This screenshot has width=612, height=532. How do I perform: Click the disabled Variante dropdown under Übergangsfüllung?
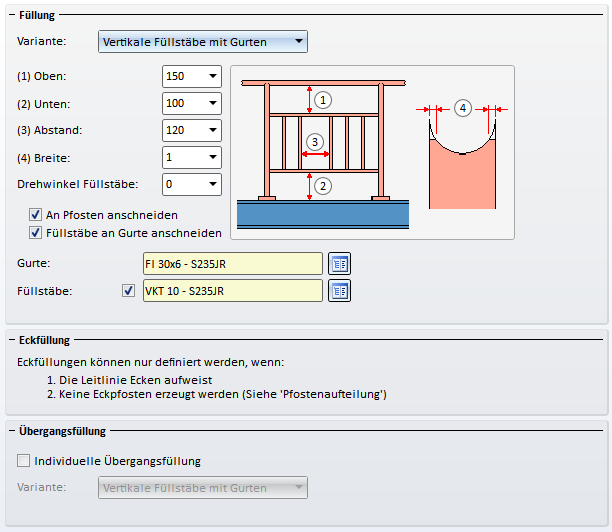(x=203, y=488)
